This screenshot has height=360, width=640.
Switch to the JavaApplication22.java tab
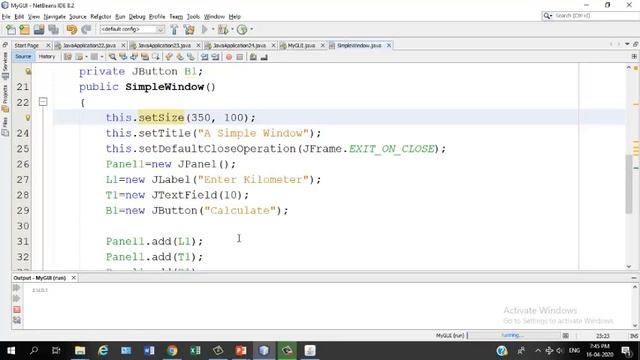pyautogui.click(x=89, y=45)
